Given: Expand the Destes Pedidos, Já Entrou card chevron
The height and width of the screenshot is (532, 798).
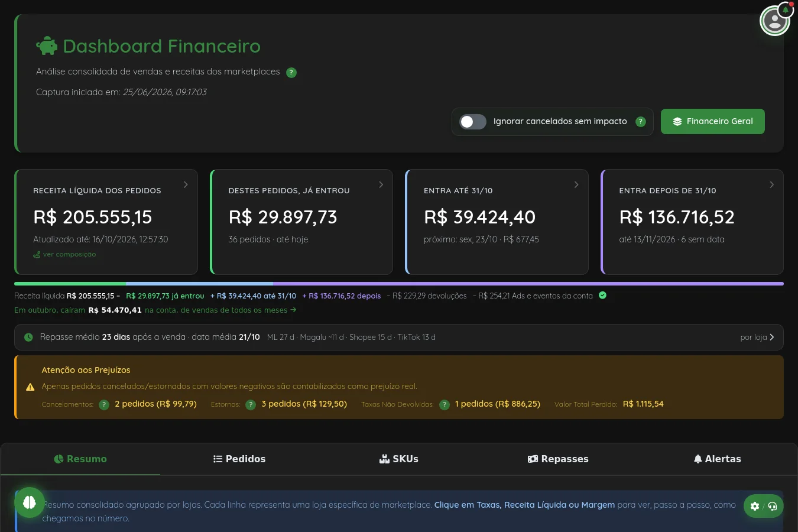Looking at the screenshot, I should pyautogui.click(x=381, y=184).
